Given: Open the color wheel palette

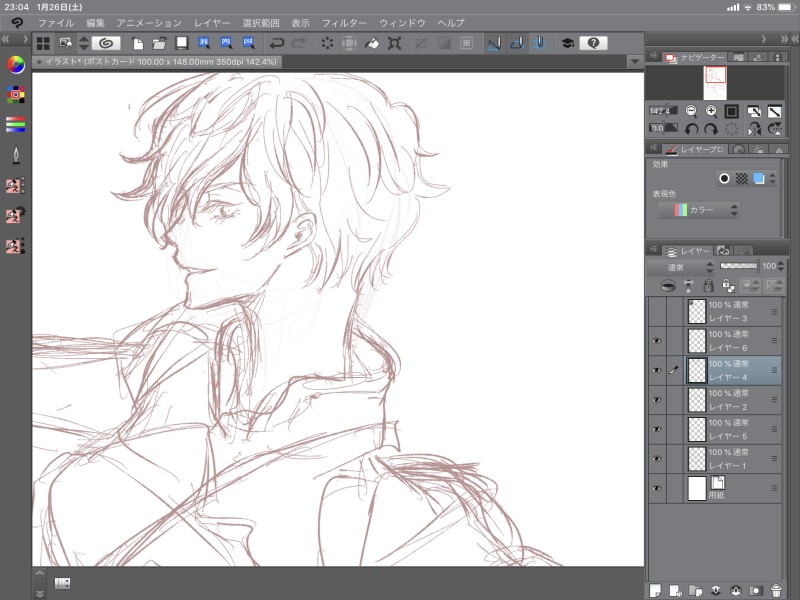Looking at the screenshot, I should [16, 65].
